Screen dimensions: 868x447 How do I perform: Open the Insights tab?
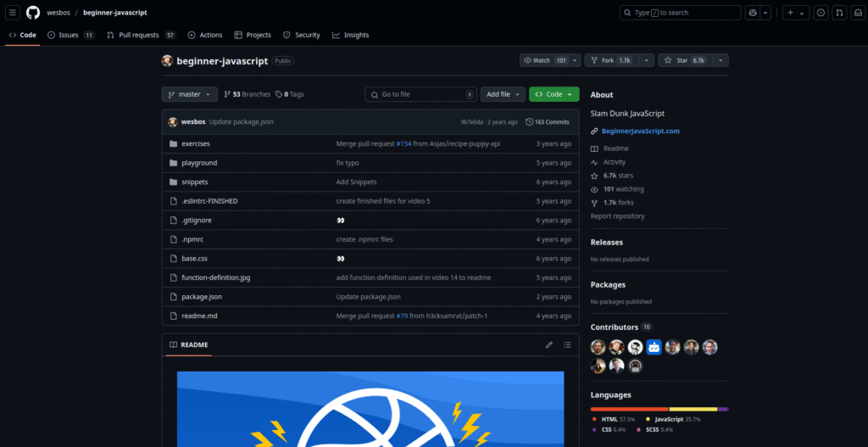tap(350, 35)
